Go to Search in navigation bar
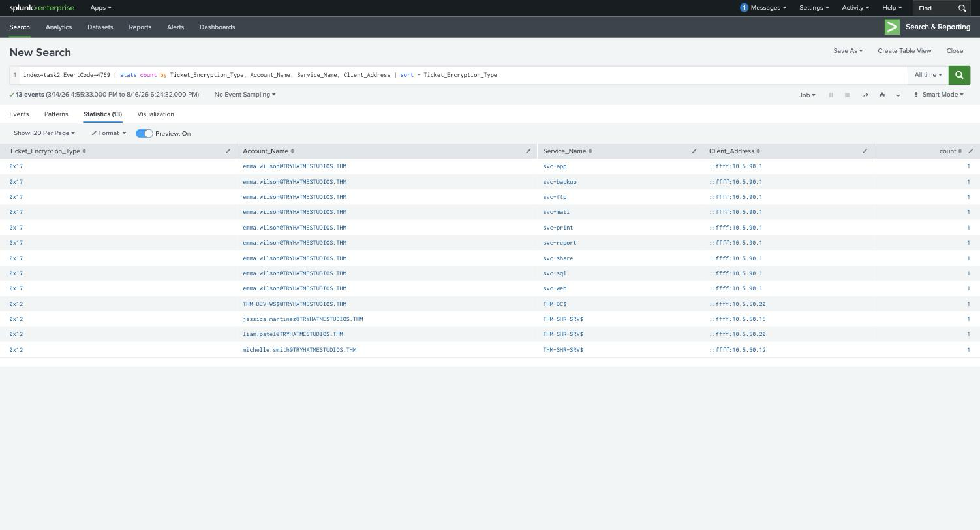 point(20,27)
